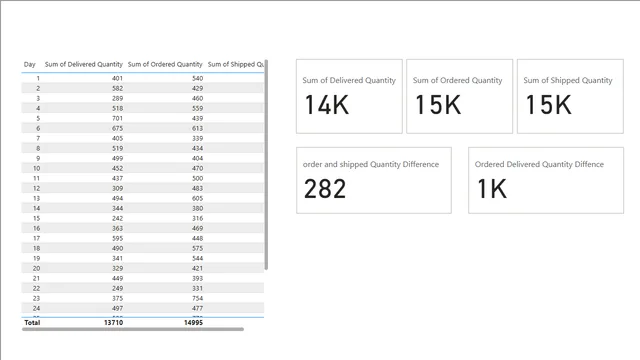Screen dimensions: 640x360
Task: Select order and shipped Quantity Difference card
Action: pyautogui.click(x=374, y=180)
